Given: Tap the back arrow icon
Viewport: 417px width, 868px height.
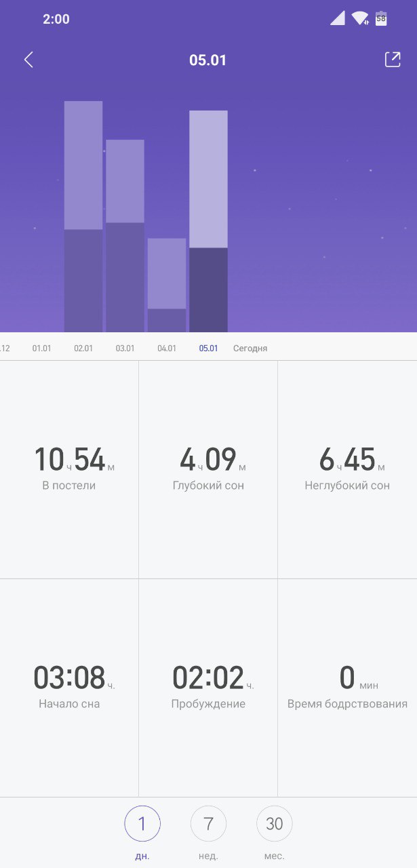Looking at the screenshot, I should (28, 60).
